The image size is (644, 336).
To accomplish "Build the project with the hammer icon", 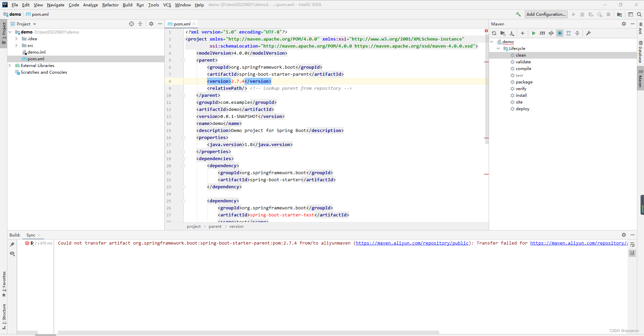I will point(518,14).
